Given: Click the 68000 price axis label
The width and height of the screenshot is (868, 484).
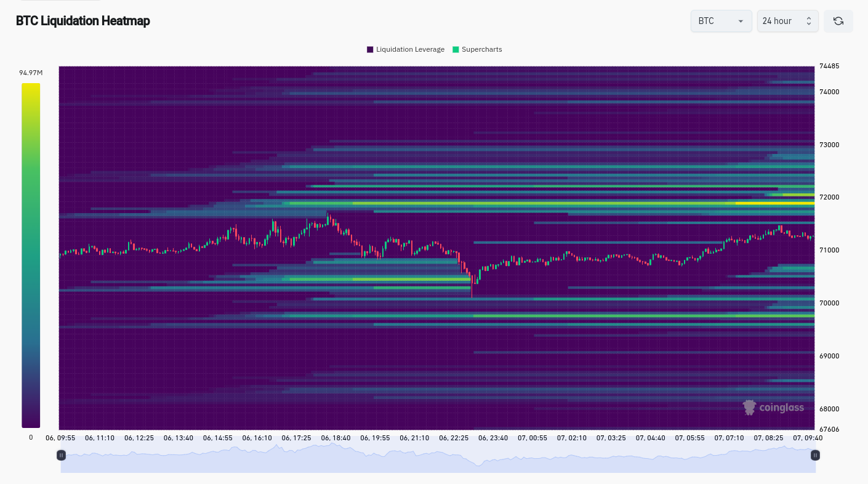Looking at the screenshot, I should (x=829, y=409).
